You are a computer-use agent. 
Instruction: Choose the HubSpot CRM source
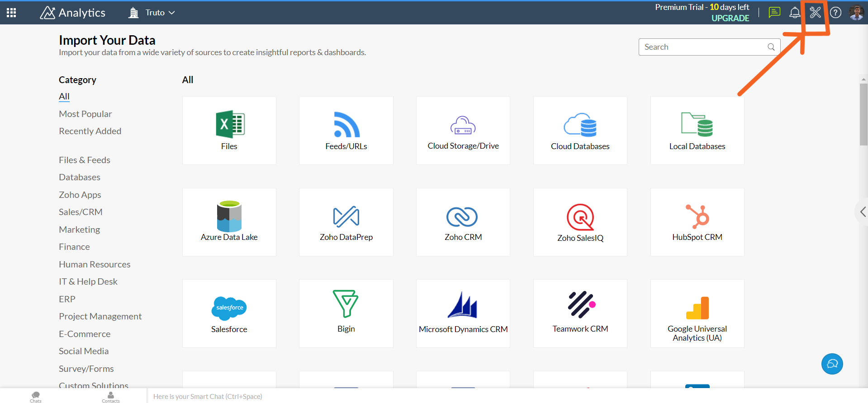coord(697,222)
